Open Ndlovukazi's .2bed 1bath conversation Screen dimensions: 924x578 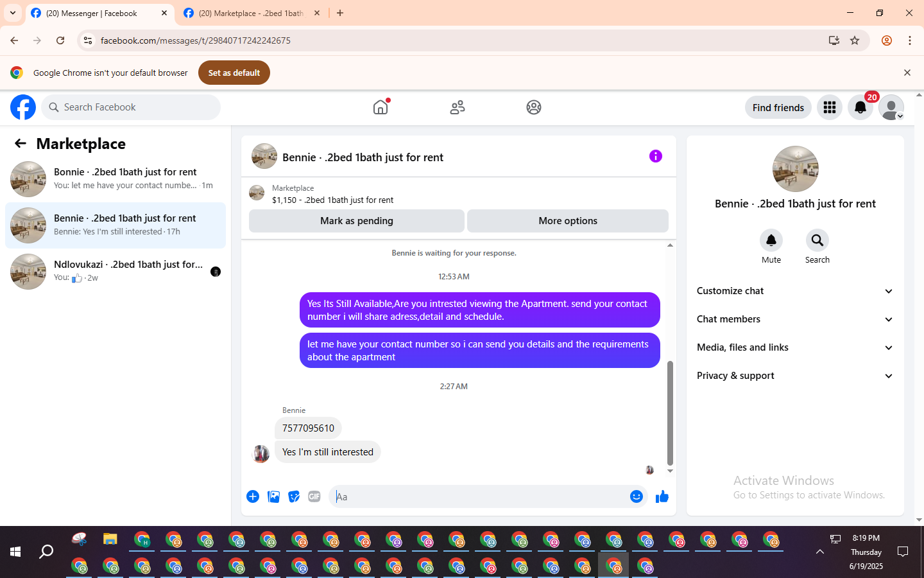(x=116, y=272)
